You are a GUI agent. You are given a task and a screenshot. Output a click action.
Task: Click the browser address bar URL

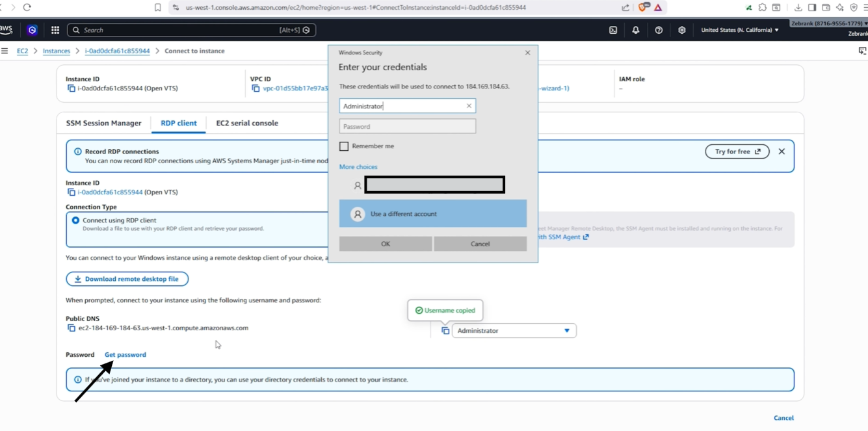tap(356, 8)
